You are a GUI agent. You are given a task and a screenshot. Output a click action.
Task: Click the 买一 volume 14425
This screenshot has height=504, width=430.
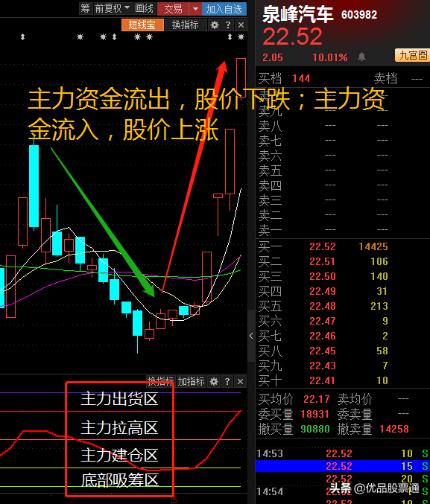coord(373,246)
